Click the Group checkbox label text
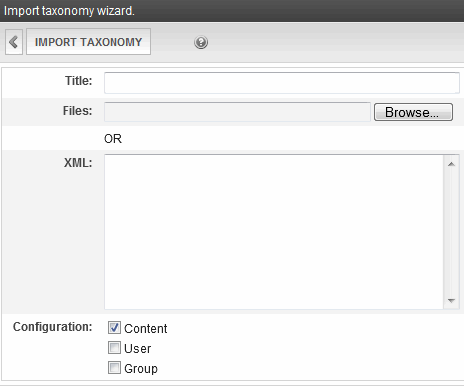 (141, 369)
